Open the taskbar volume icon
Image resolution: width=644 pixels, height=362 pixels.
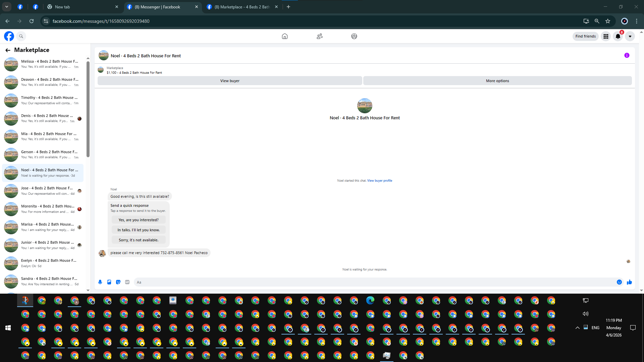tap(586, 314)
